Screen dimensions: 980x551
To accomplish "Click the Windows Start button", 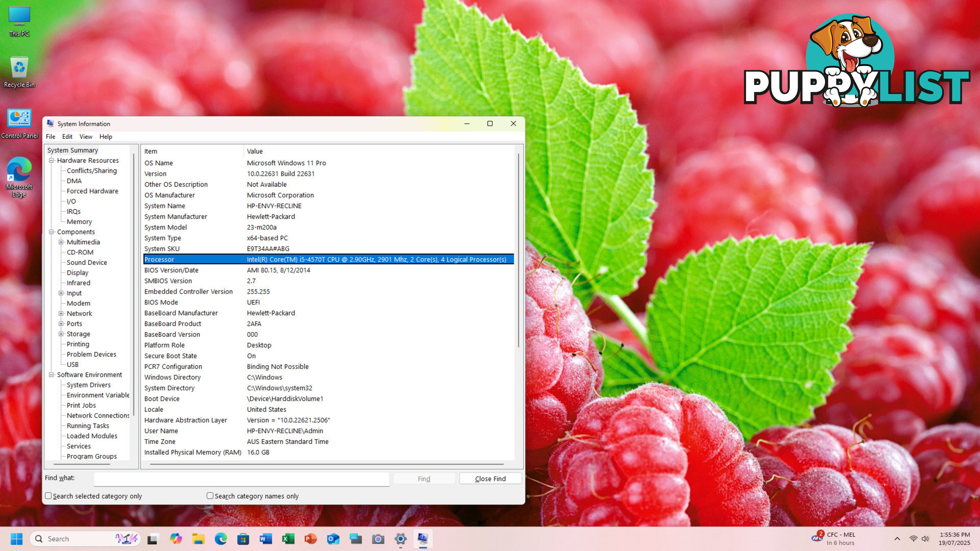I will (x=16, y=539).
